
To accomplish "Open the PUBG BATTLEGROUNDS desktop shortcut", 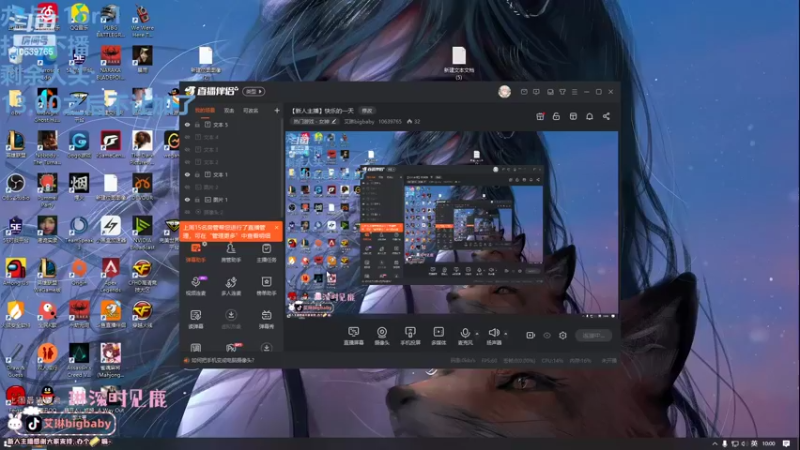I will (x=110, y=20).
